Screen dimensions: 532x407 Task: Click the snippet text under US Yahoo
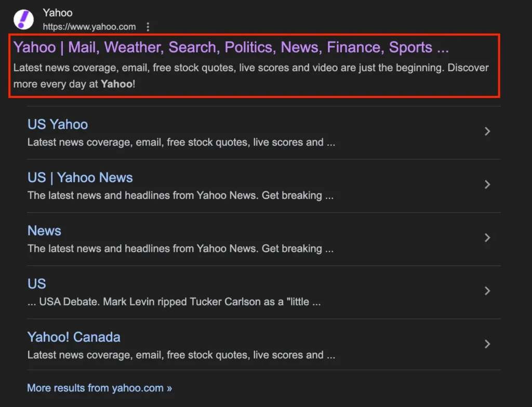point(181,142)
